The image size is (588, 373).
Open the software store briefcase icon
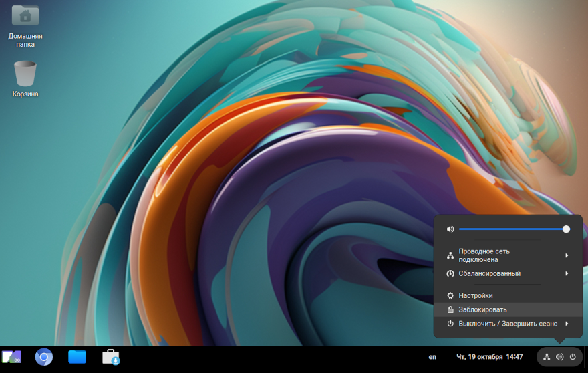[111, 357]
